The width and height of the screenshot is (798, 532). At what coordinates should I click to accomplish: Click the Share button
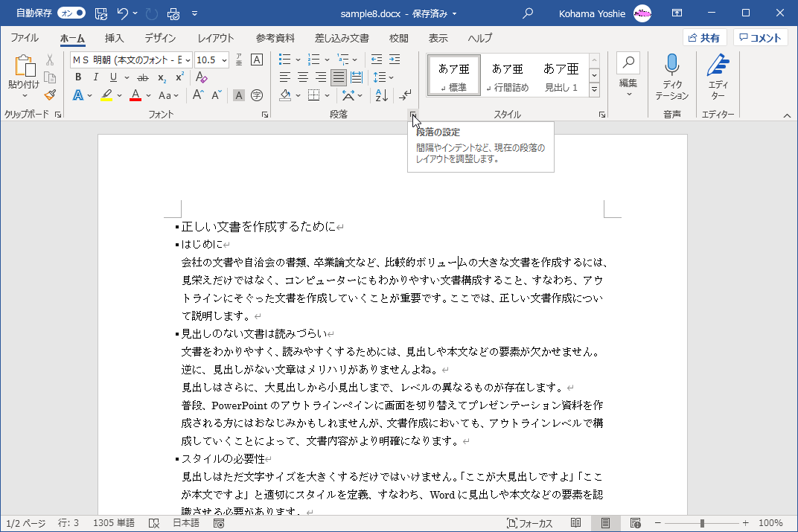coord(704,38)
